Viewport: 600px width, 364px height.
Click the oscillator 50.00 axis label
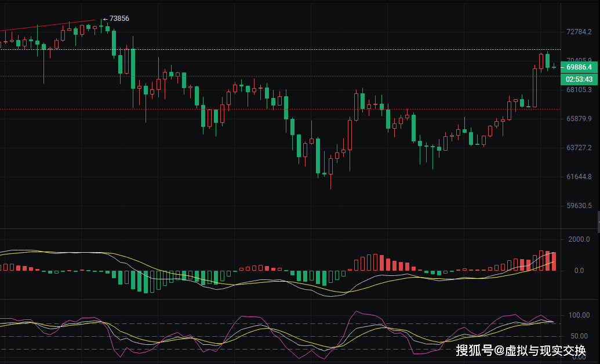tap(577, 336)
